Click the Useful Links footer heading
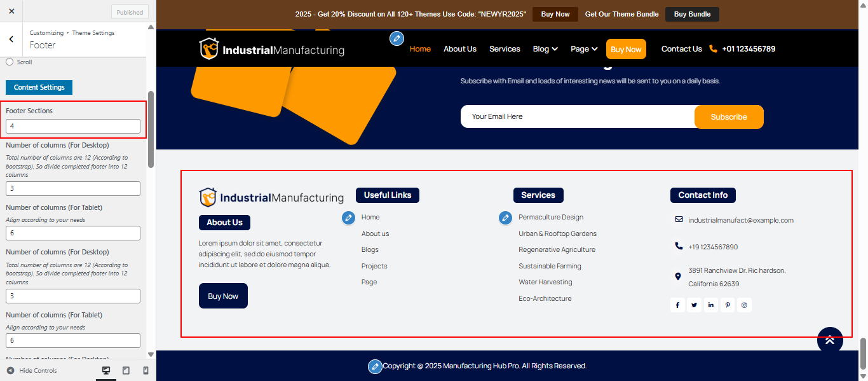This screenshot has height=381, width=868. 388,195
